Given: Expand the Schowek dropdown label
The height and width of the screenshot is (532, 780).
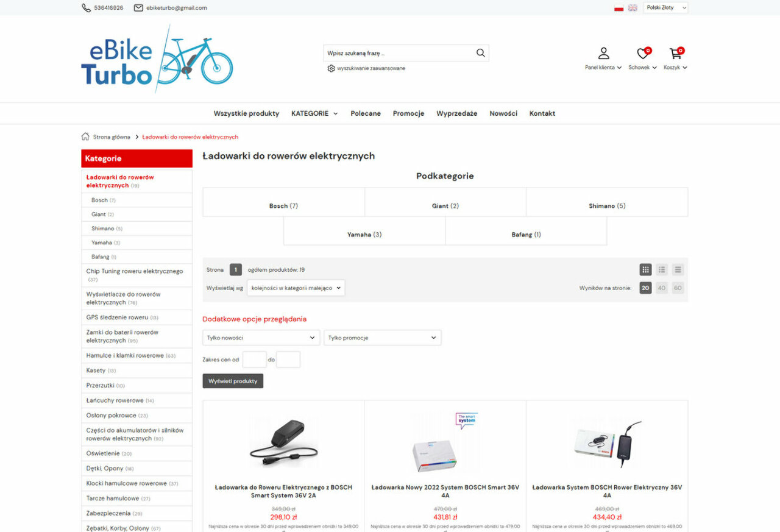Looking at the screenshot, I should 643,68.
